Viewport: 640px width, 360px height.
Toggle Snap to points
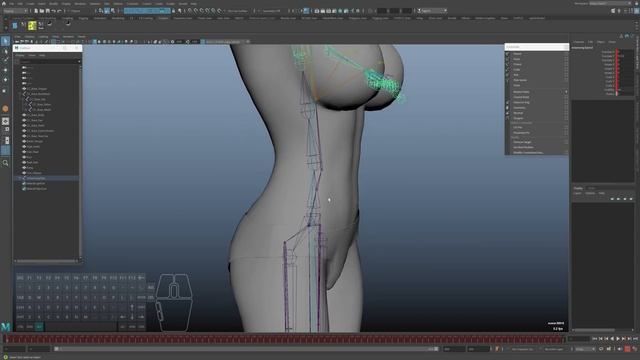point(202,11)
